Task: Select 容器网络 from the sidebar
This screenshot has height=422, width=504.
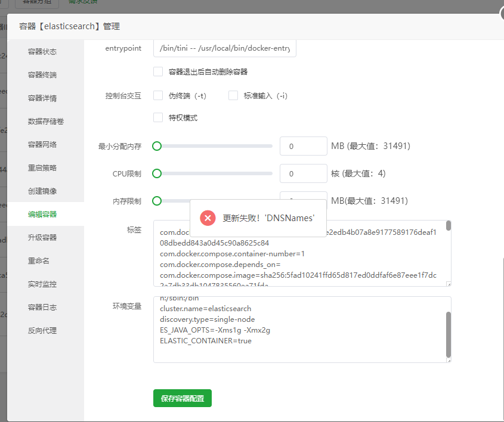Action: pyautogui.click(x=42, y=144)
